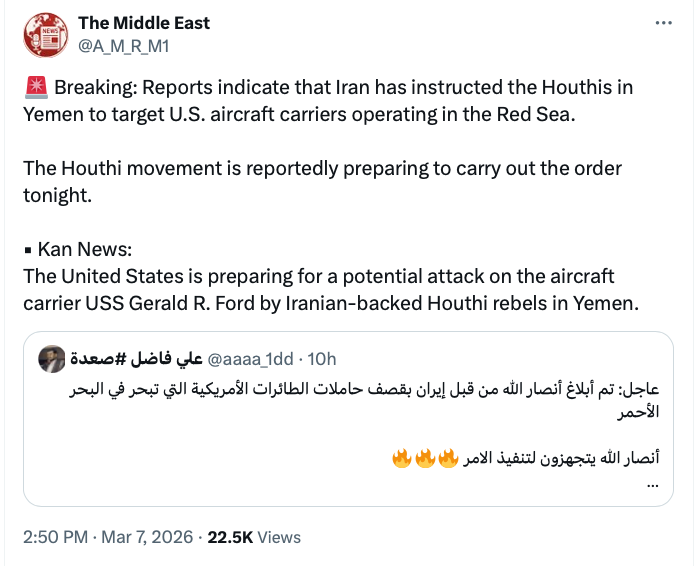The width and height of the screenshot is (694, 566).
Task: Click the red siren emoji before Breaking
Action: [x=32, y=87]
